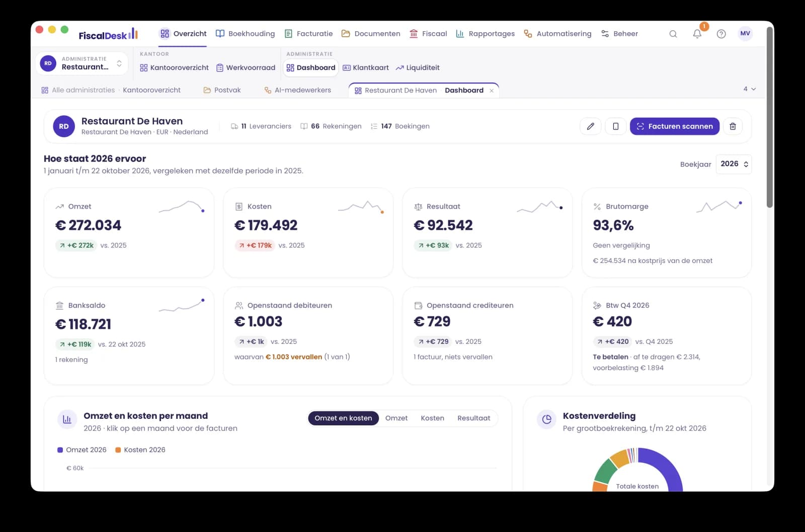Switch to the AI-medewerkers tab
Image resolution: width=805 pixels, height=532 pixels.
tap(298, 91)
